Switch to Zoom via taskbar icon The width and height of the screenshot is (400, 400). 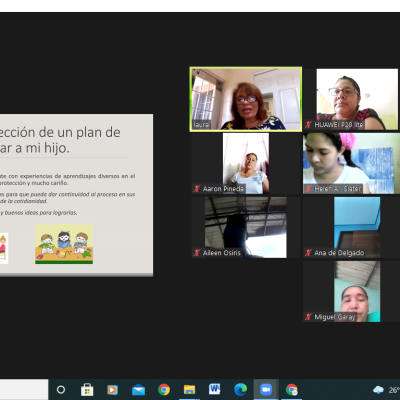266,389
